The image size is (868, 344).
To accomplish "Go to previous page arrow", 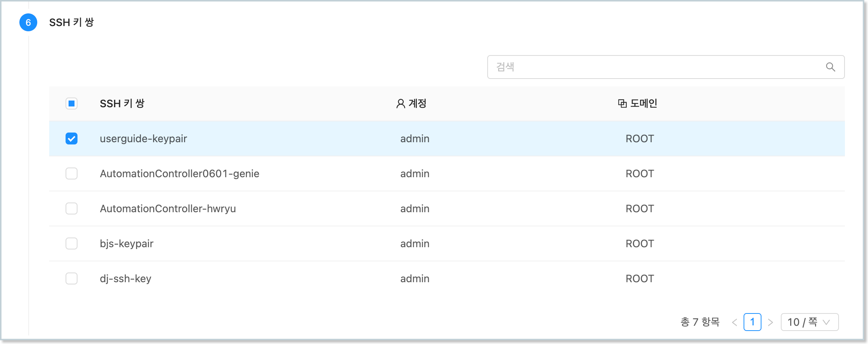I will (x=734, y=322).
